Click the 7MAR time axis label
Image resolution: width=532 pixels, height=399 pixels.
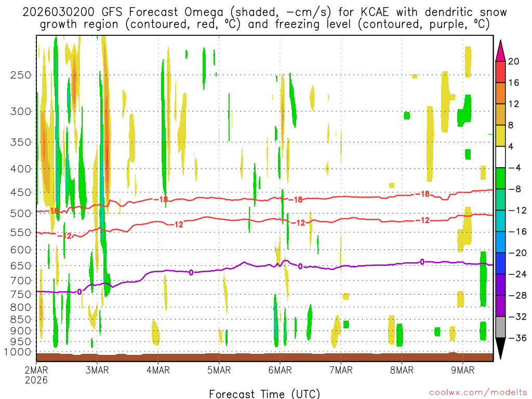341,370
